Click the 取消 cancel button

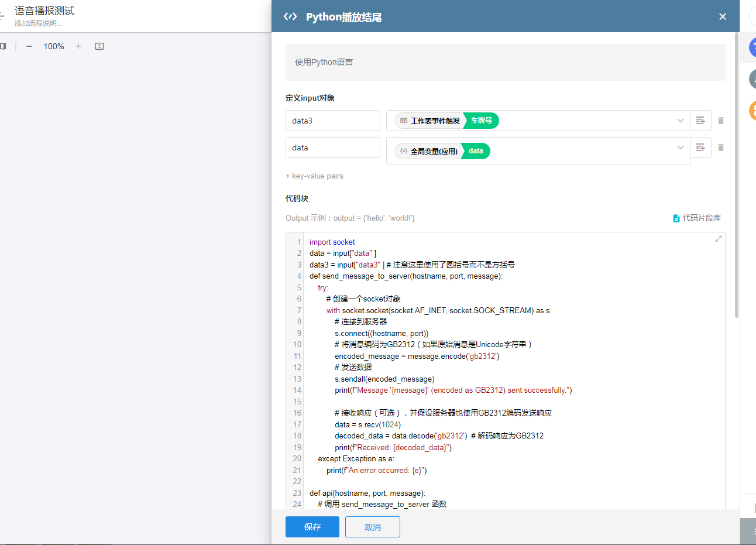(x=373, y=527)
